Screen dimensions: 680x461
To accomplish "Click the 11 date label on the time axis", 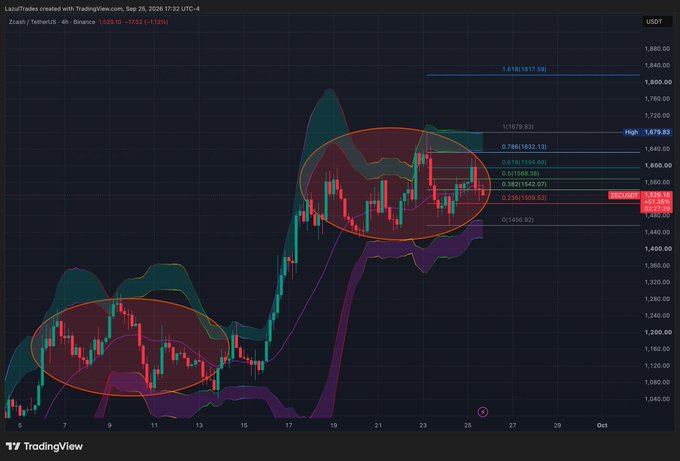I will click(154, 425).
